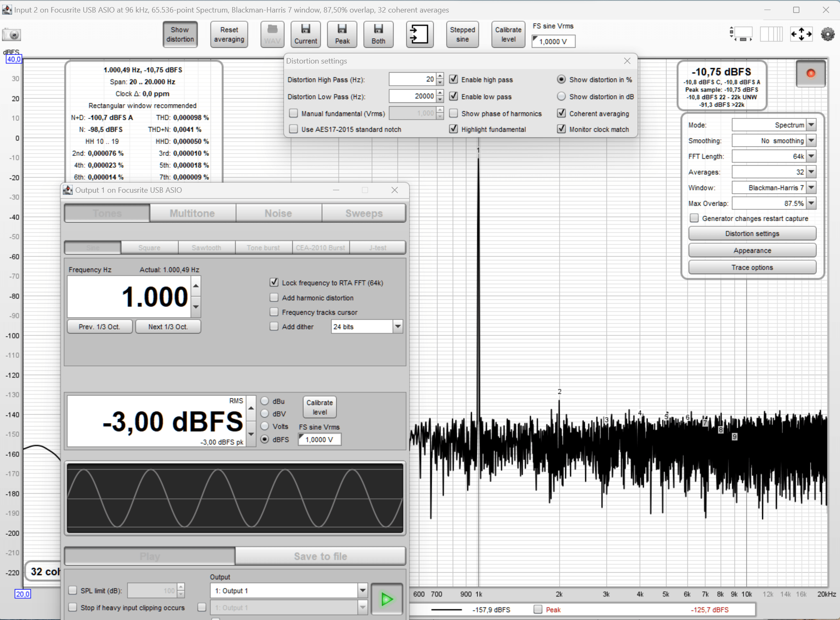
Task: Select the J-test tab
Action: pos(377,247)
